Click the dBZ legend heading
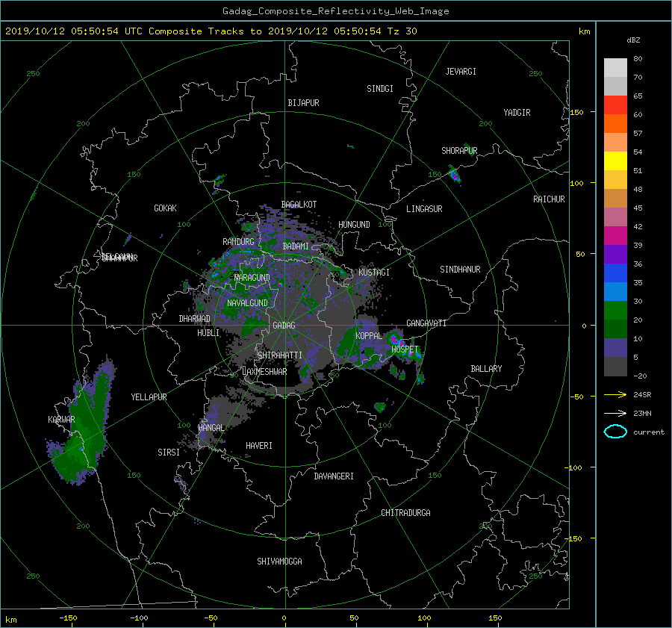The height and width of the screenshot is (628, 672). 633,40
